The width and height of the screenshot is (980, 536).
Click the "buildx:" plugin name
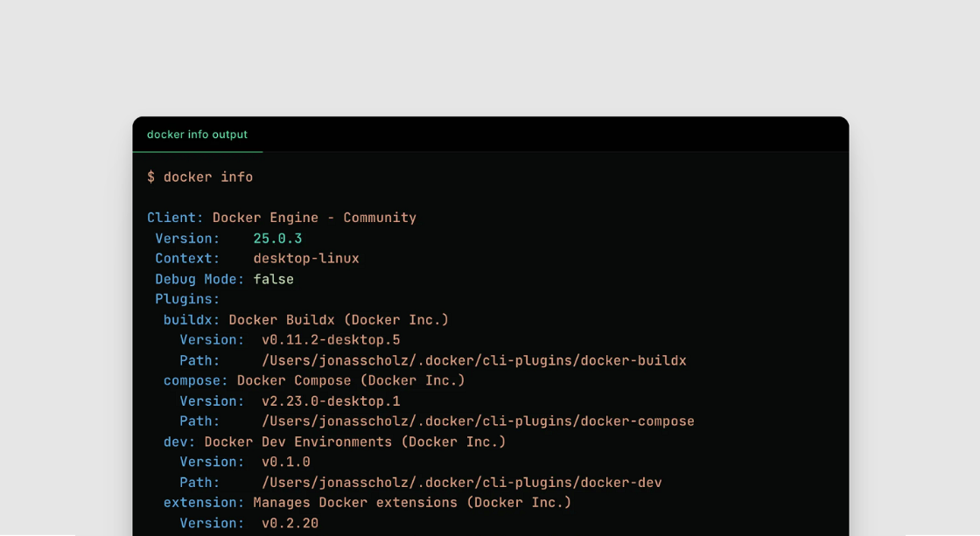click(x=192, y=320)
